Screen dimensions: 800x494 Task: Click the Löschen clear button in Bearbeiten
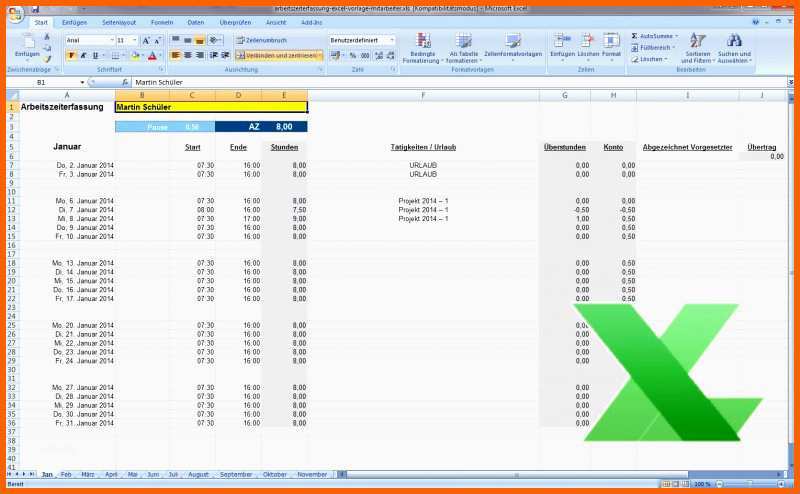(x=652, y=59)
